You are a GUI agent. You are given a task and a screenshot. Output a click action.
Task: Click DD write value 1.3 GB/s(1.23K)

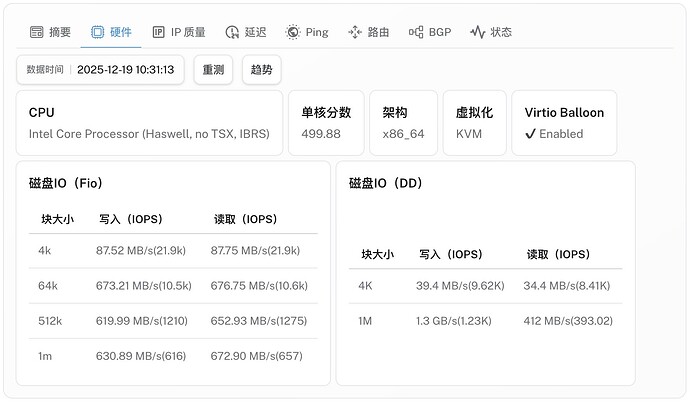coord(454,321)
